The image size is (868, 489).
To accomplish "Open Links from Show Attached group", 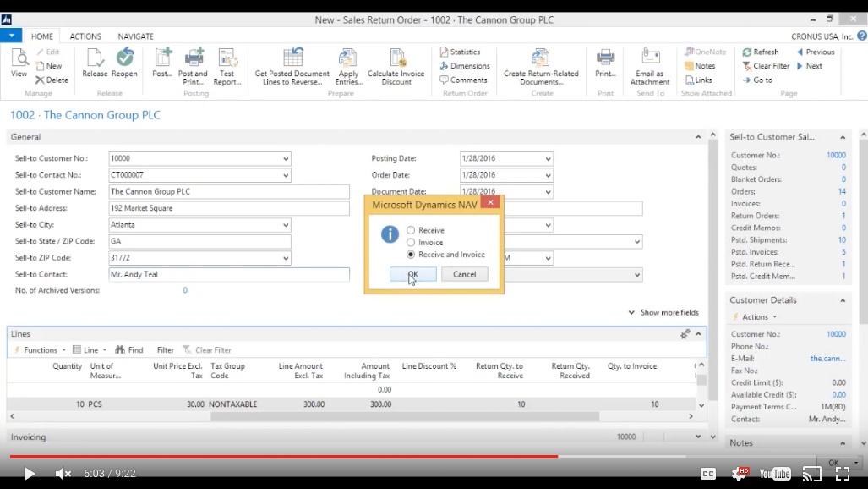I will [699, 80].
